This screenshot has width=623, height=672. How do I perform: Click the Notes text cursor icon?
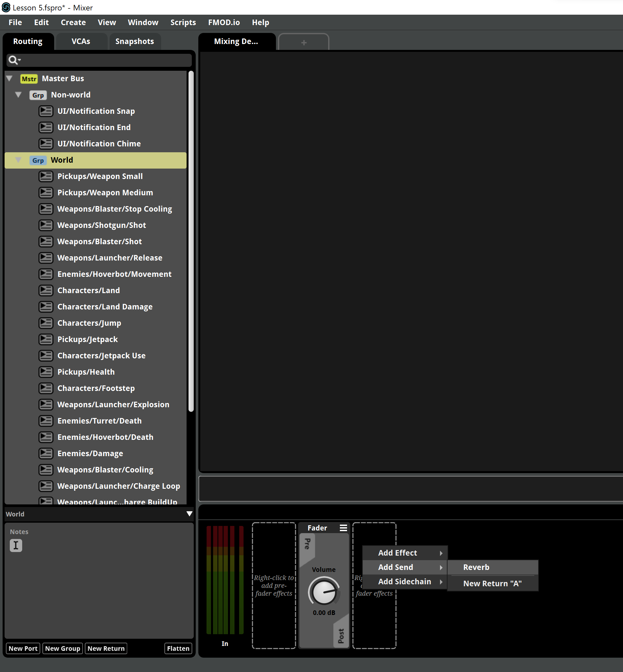(x=16, y=545)
